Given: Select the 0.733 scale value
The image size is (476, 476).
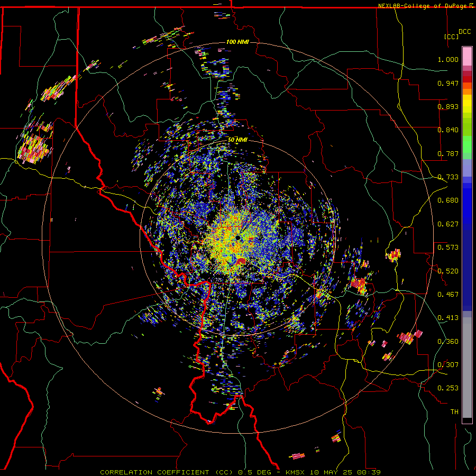Looking at the screenshot, I should tap(448, 177).
